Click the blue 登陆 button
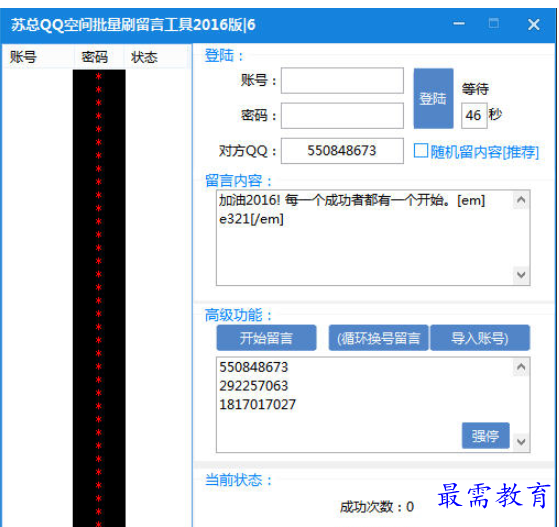 point(433,98)
